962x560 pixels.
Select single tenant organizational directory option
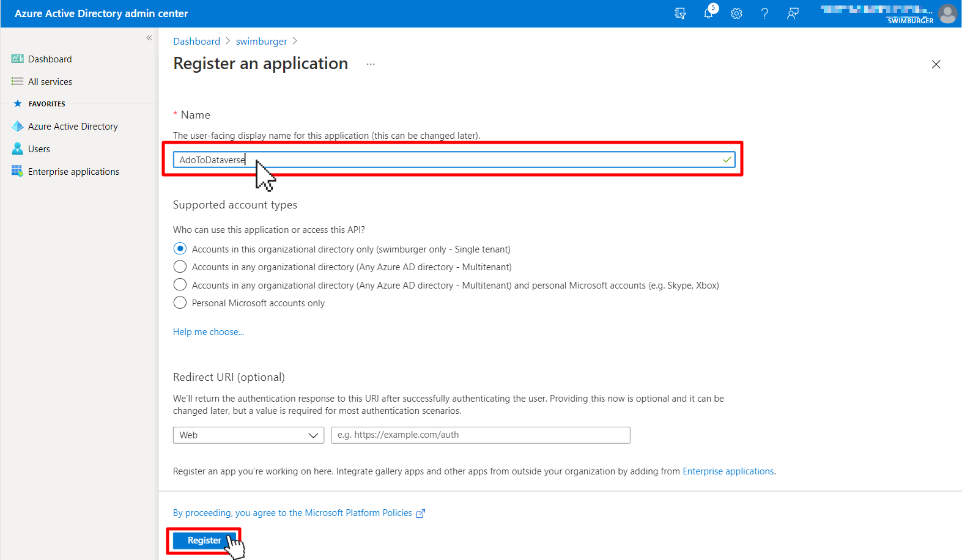pyautogui.click(x=180, y=249)
